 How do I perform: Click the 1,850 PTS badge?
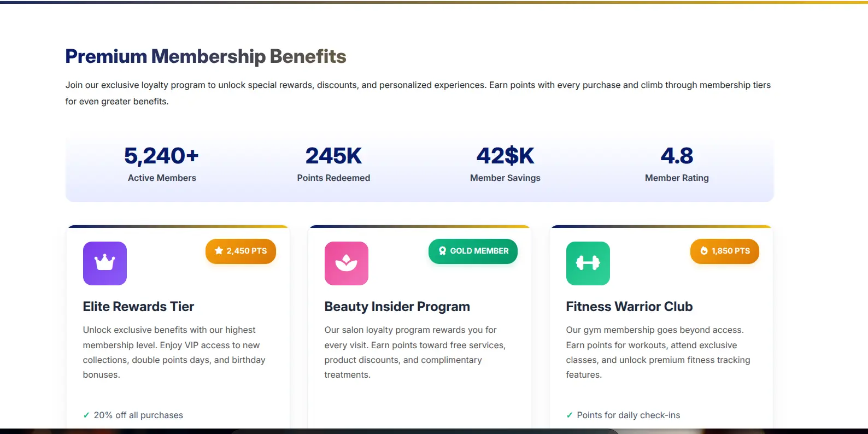click(x=725, y=251)
